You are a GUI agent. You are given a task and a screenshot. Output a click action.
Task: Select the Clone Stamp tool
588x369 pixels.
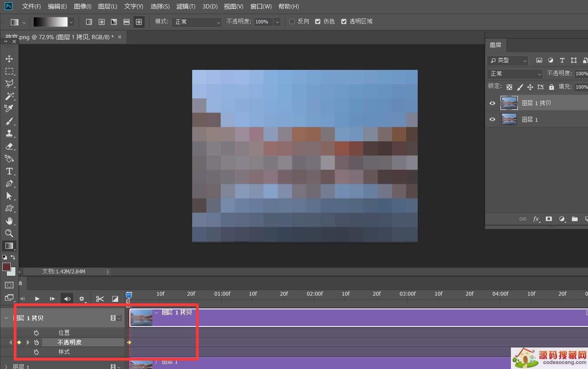point(9,134)
